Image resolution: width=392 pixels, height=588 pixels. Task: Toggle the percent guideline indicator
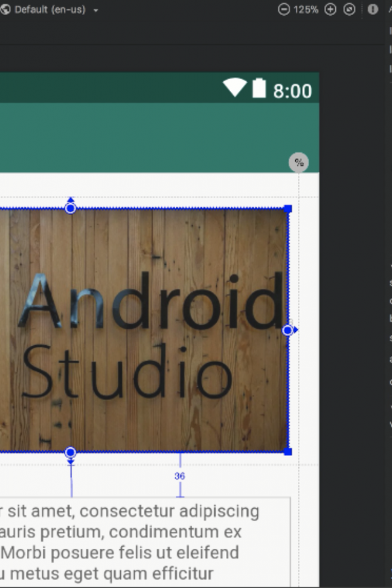click(x=299, y=163)
